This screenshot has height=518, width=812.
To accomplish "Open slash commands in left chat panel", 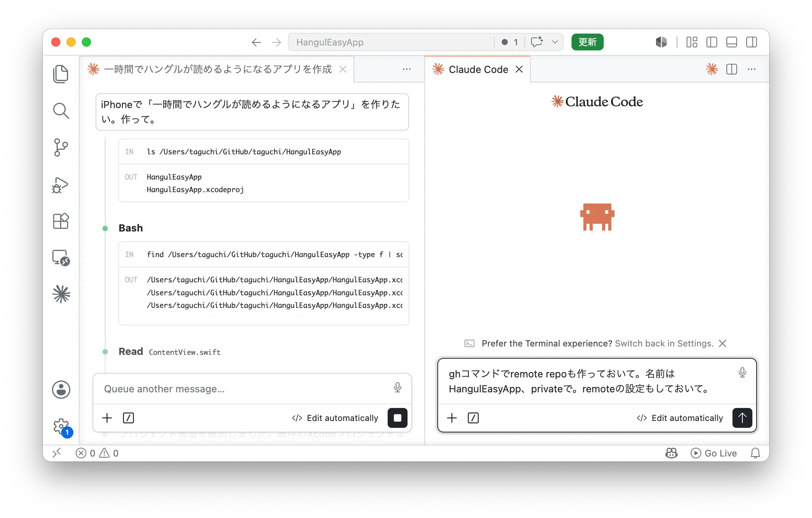I will point(128,418).
